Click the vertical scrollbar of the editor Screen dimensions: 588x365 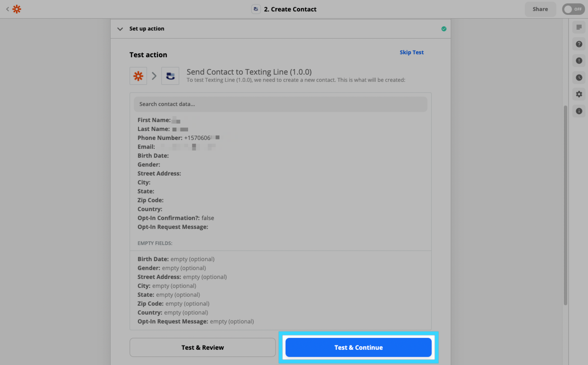point(565,205)
